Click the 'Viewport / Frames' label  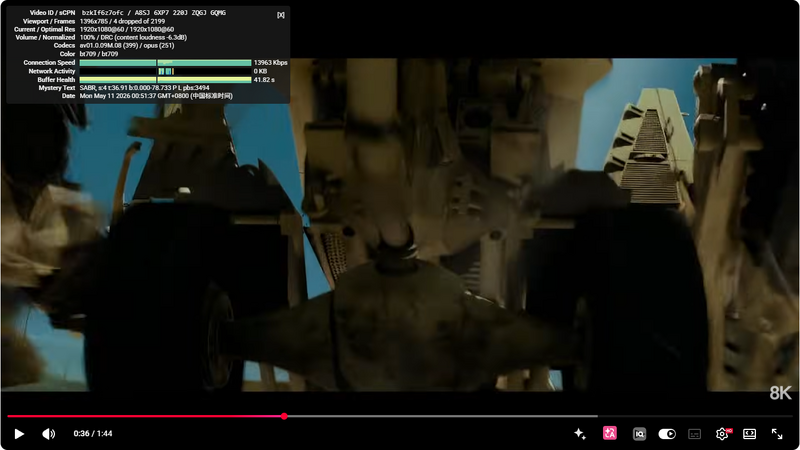tap(49, 21)
